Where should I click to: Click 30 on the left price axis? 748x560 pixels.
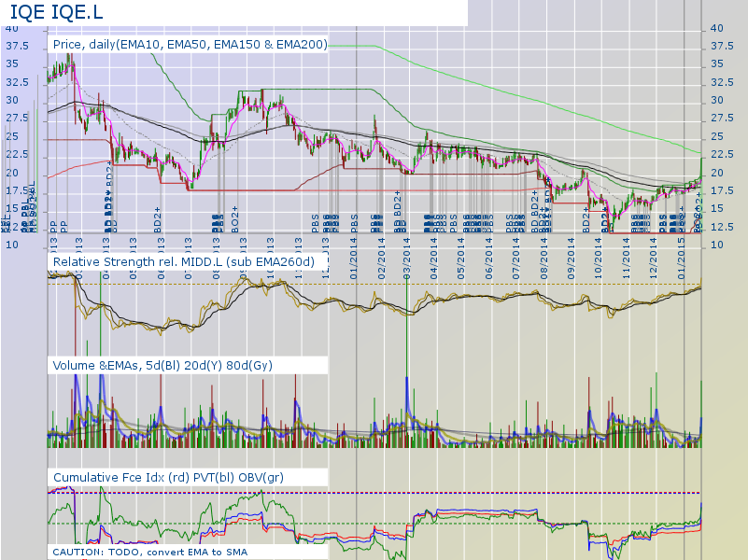pos(12,100)
